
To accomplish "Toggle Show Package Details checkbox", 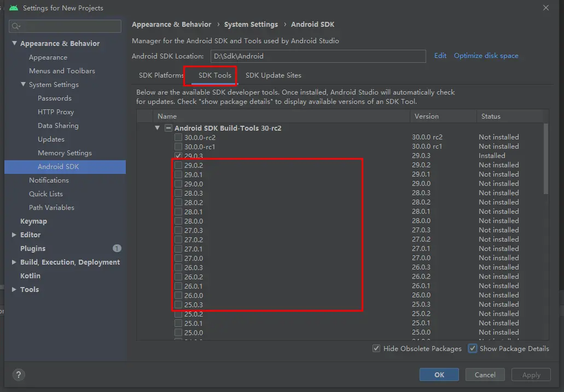I will click(x=473, y=348).
